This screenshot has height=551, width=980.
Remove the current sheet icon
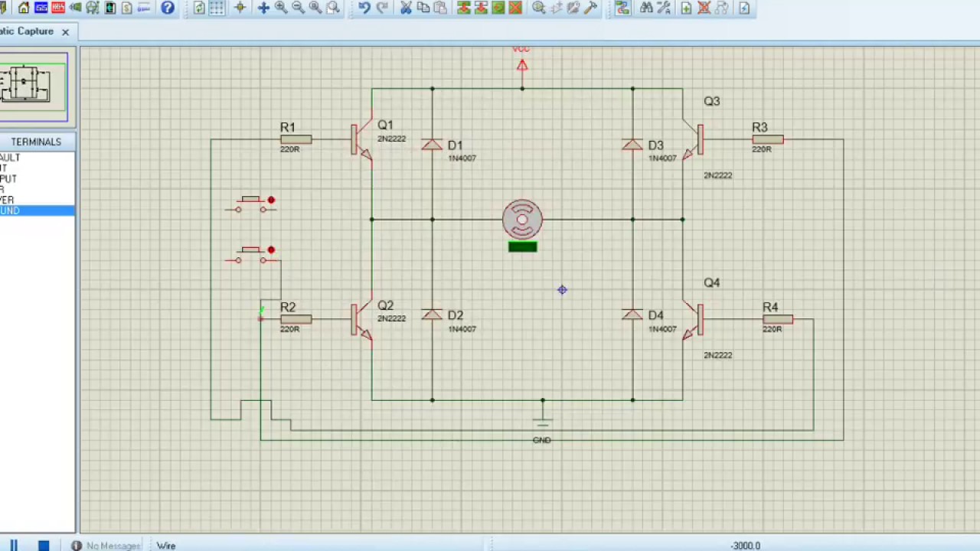[x=704, y=8]
